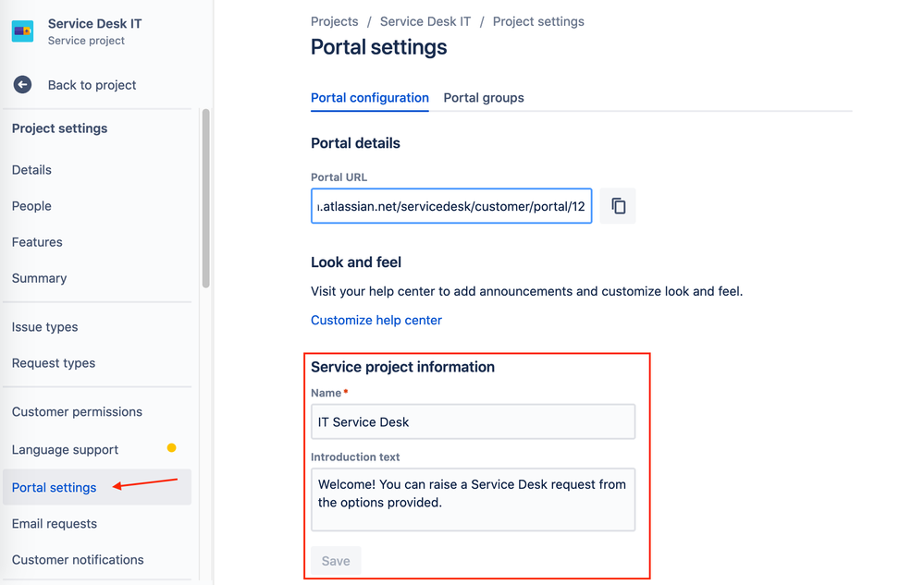Click the sidebar vertical scrollbar
The height and width of the screenshot is (585, 924).
click(205, 199)
